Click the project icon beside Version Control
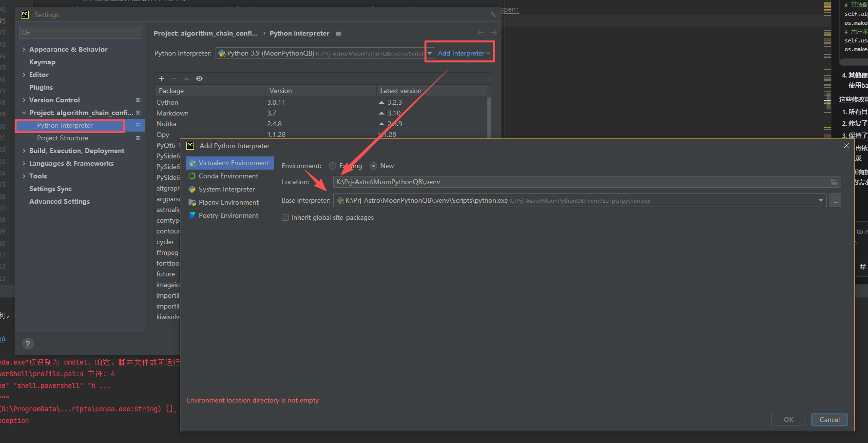The image size is (868, 443). [x=138, y=100]
